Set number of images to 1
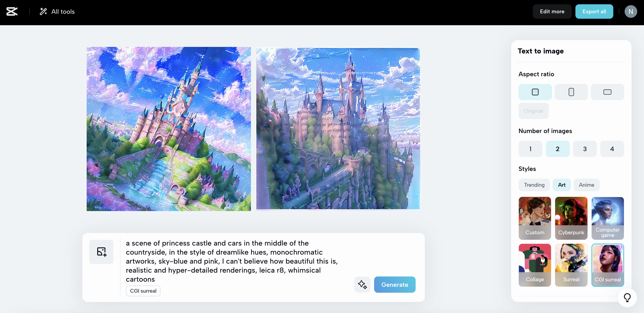This screenshot has height=313, width=644. tap(530, 149)
